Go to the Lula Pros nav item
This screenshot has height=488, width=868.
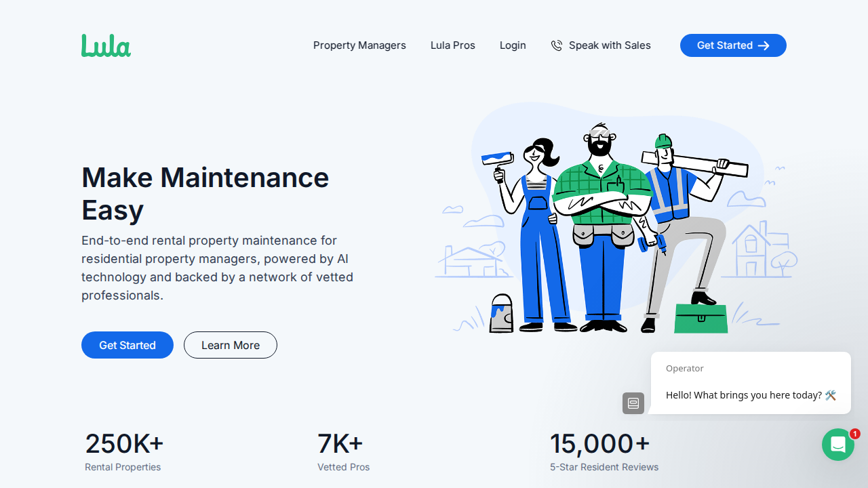452,45
